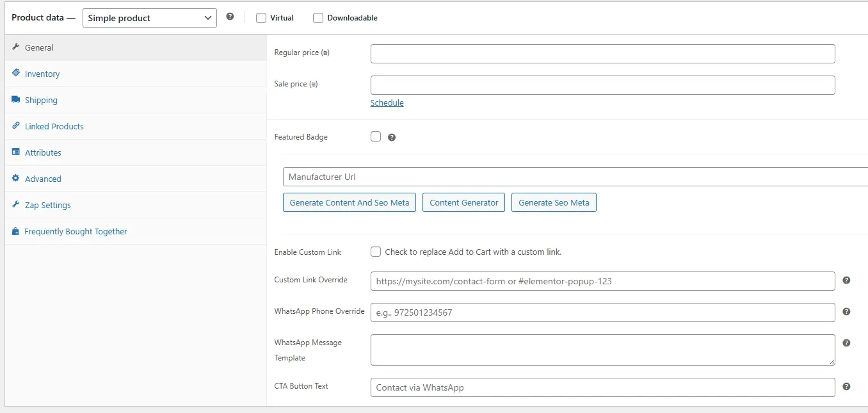Image resolution: width=868 pixels, height=413 pixels.
Task: Go to Frequently Bought Together tab
Action: coord(76,232)
